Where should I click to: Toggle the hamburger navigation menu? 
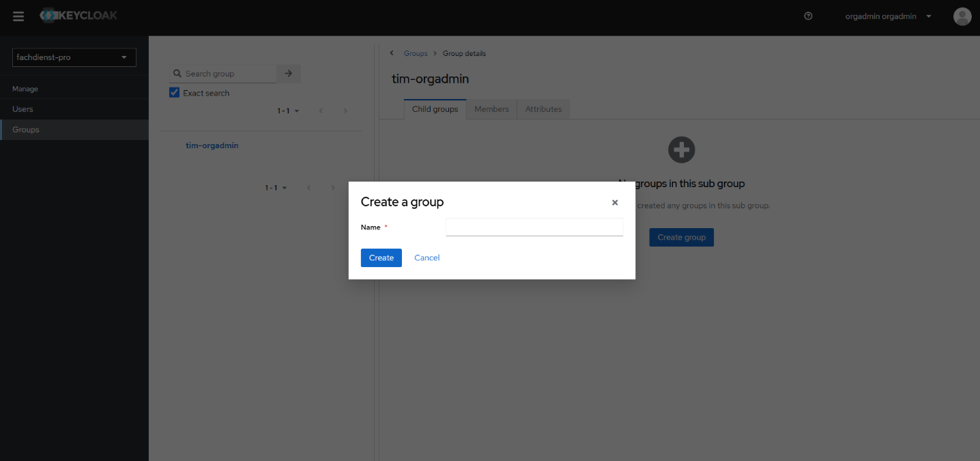coord(18,16)
